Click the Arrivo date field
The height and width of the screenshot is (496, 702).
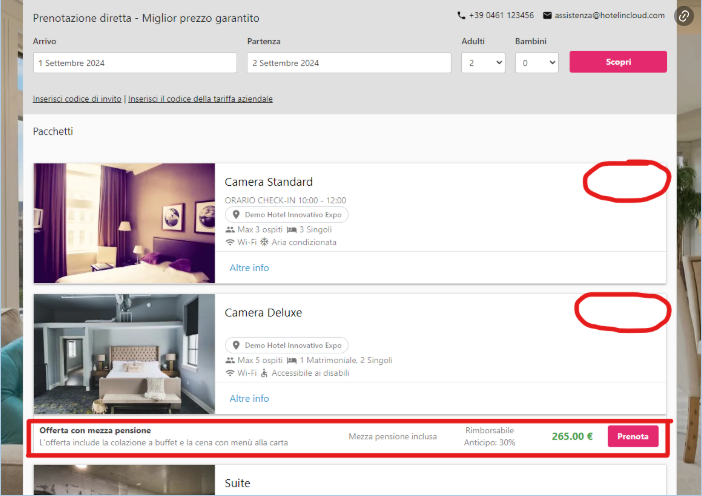pyautogui.click(x=134, y=62)
